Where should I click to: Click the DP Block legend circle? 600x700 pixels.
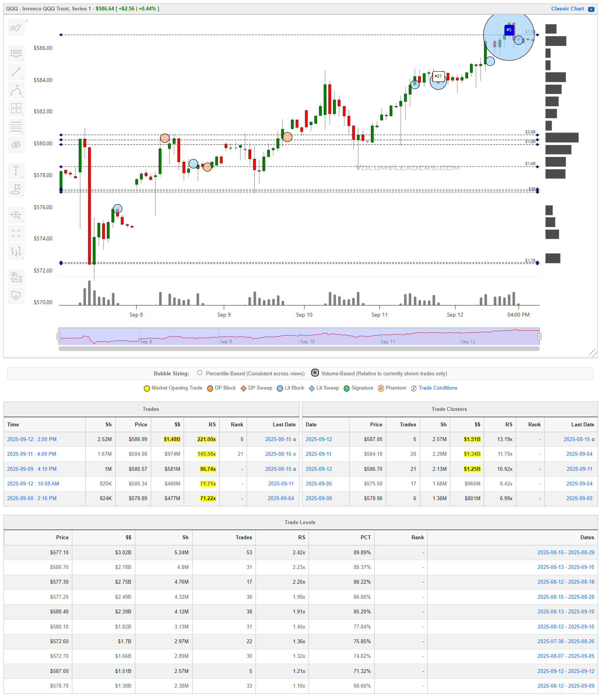pos(210,388)
